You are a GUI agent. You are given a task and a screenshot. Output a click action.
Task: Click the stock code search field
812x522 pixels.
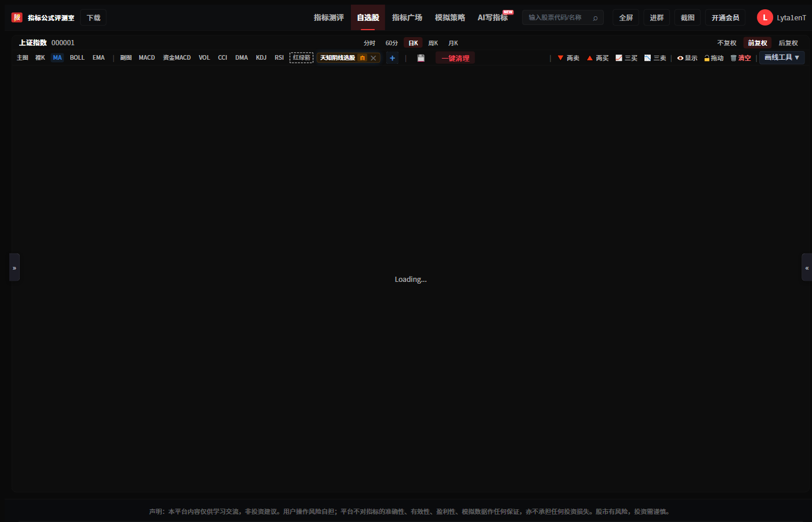pos(563,17)
